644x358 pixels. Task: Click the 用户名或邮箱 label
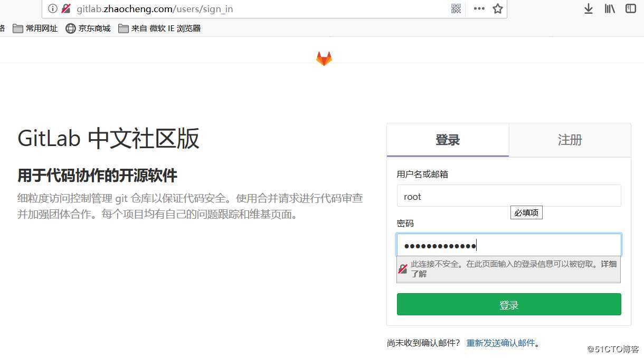(x=422, y=174)
